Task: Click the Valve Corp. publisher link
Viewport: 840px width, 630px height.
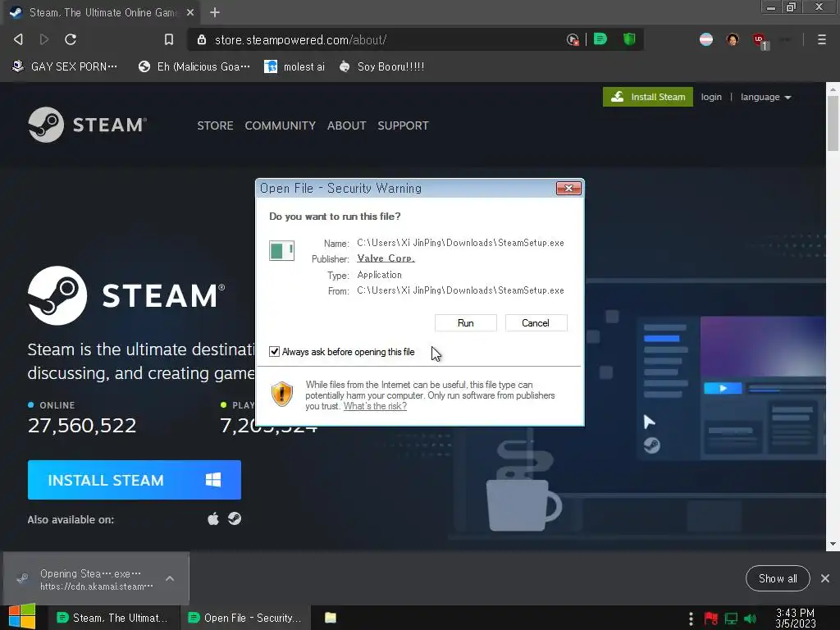Action: [386, 258]
